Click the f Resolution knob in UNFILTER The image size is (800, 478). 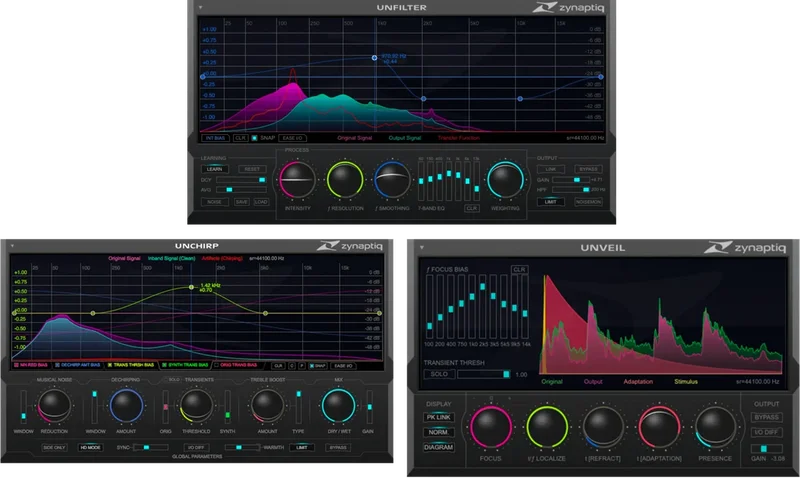[345, 180]
